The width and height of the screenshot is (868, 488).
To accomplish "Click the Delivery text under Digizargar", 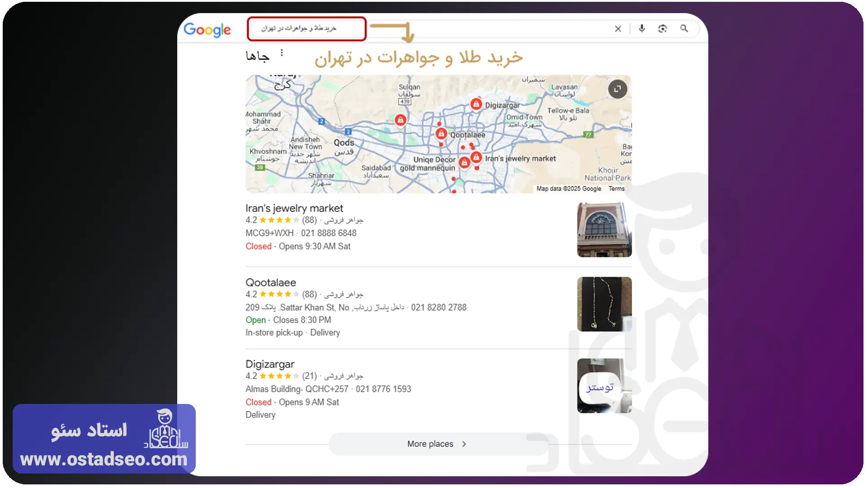I will click(260, 415).
